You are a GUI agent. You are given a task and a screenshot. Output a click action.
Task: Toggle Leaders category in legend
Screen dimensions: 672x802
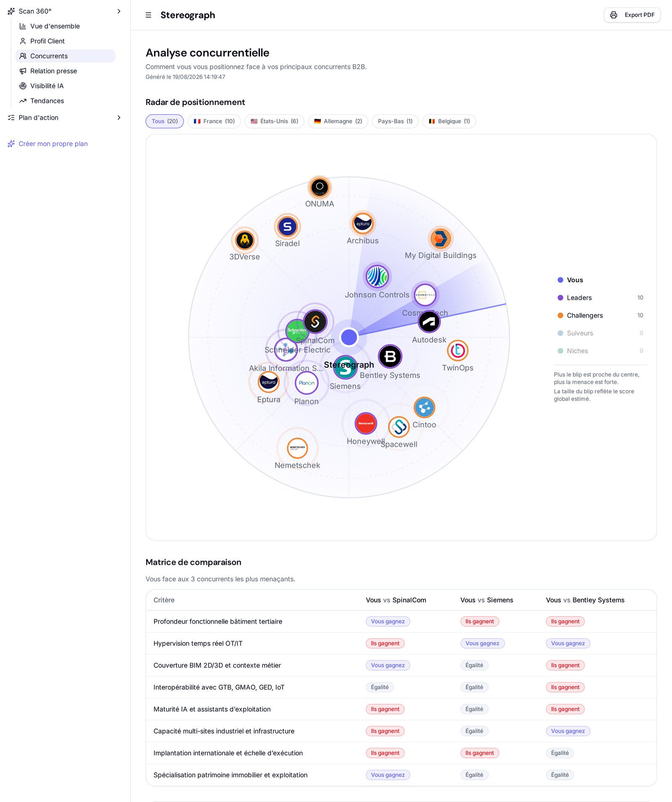point(601,298)
